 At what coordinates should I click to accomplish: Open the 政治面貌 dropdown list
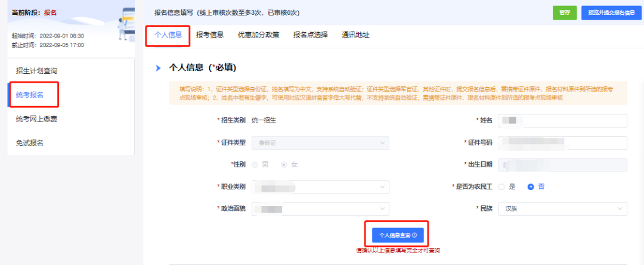point(320,209)
